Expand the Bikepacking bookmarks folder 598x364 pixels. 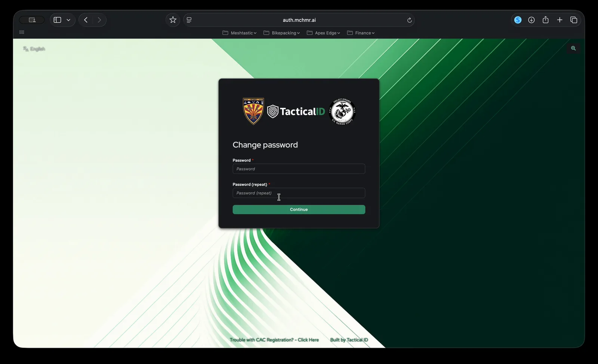point(281,33)
